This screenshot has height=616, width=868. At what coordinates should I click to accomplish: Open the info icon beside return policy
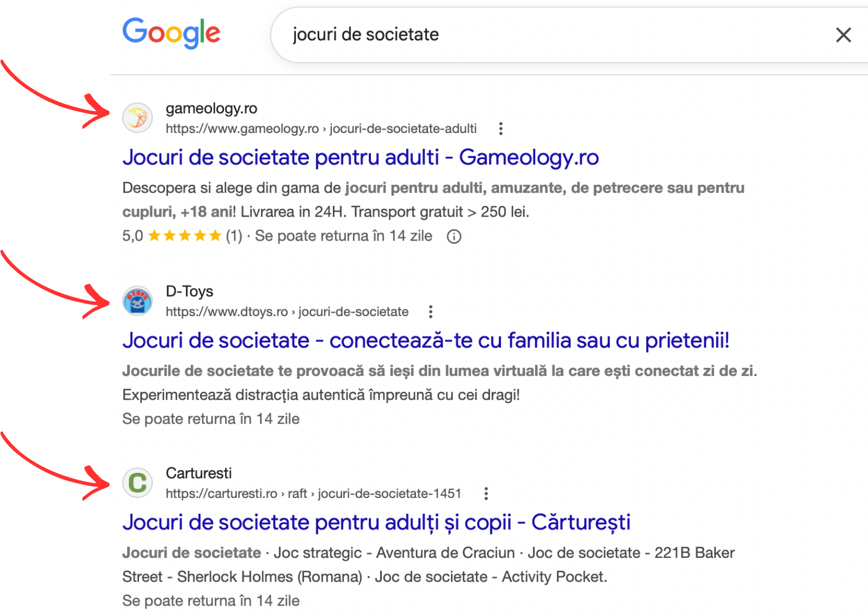click(x=454, y=236)
